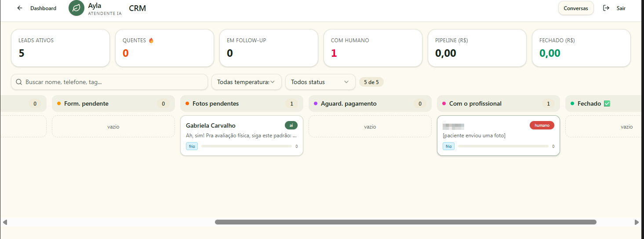Viewport: 644px width, 239px height.
Task: Click the Fotos pendentes column header
Action: [x=242, y=103]
